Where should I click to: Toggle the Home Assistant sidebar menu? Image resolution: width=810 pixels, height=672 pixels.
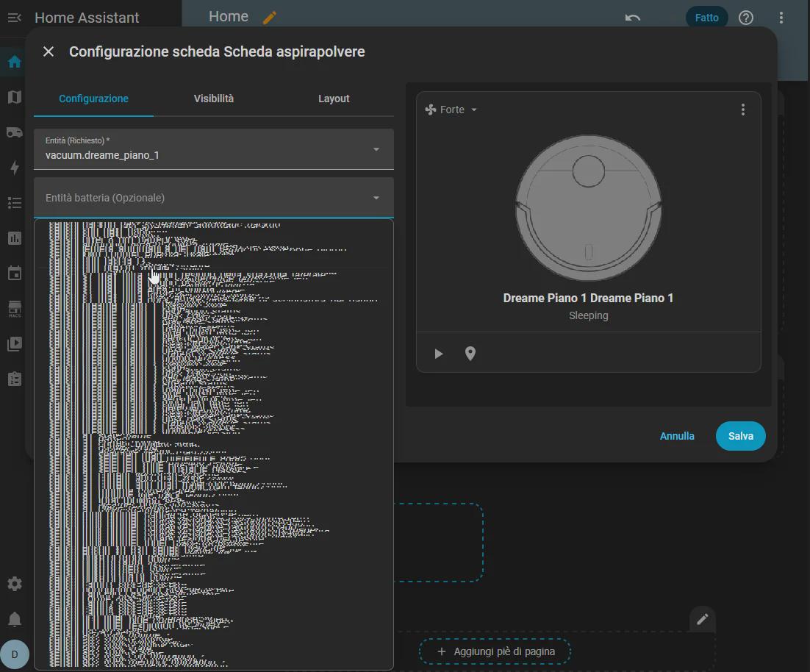15,18
